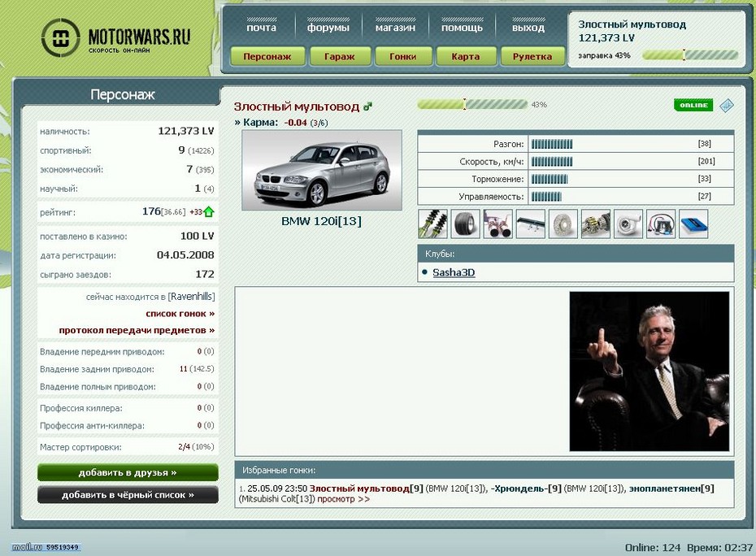Click сыграно заездов value 172
The height and width of the screenshot is (556, 756).
pyautogui.click(x=205, y=275)
